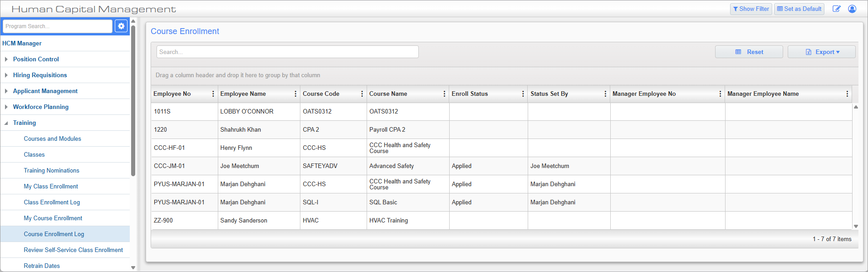Open Manager Employee Name column menu icon
This screenshot has height=272, width=868.
pyautogui.click(x=847, y=94)
